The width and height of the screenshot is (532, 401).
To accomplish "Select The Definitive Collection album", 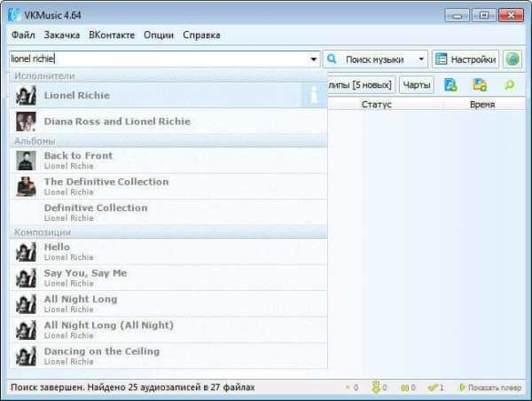I will (168, 186).
